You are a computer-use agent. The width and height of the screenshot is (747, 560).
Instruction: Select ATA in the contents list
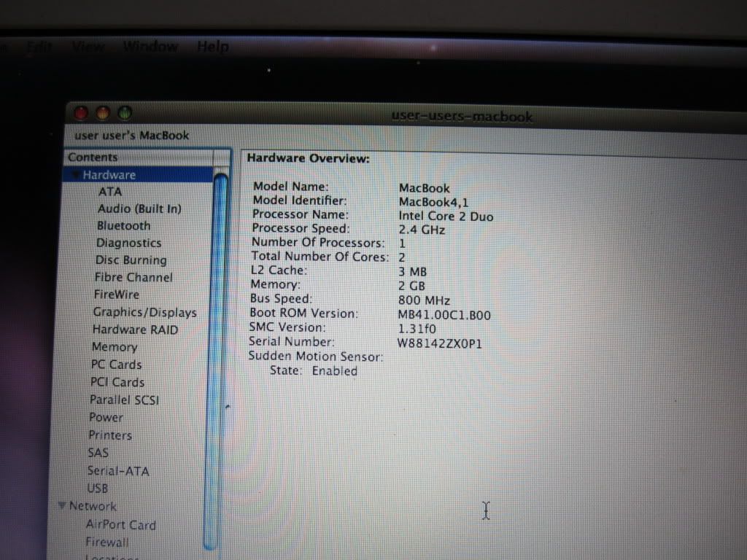pos(110,192)
